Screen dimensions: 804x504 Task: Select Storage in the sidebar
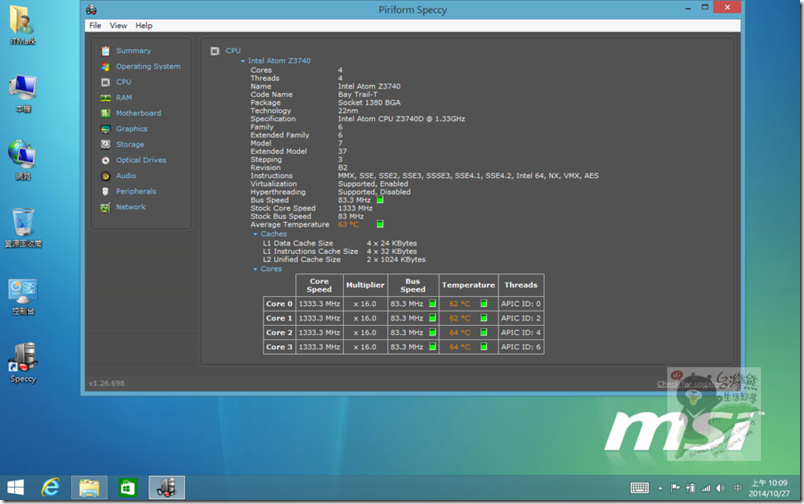click(130, 145)
